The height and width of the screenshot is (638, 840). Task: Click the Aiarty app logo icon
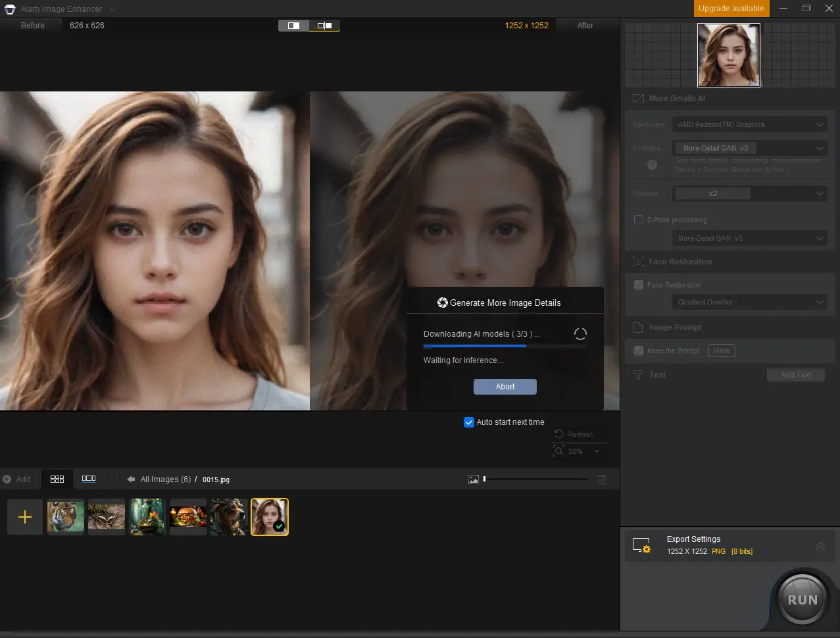click(x=10, y=9)
